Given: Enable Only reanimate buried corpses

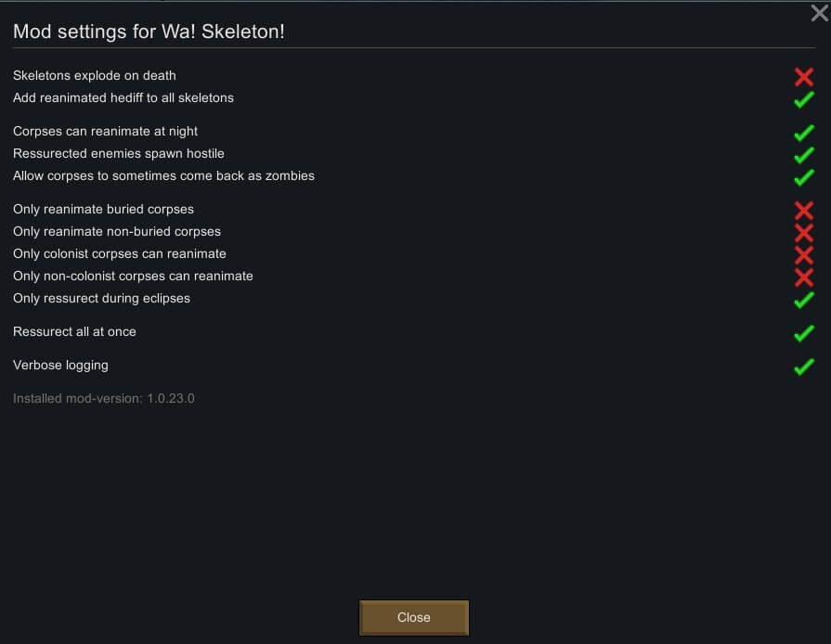Looking at the screenshot, I should pyautogui.click(x=803, y=210).
